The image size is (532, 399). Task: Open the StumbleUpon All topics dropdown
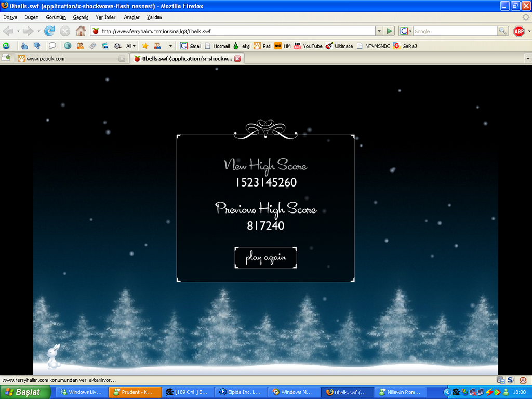point(131,46)
